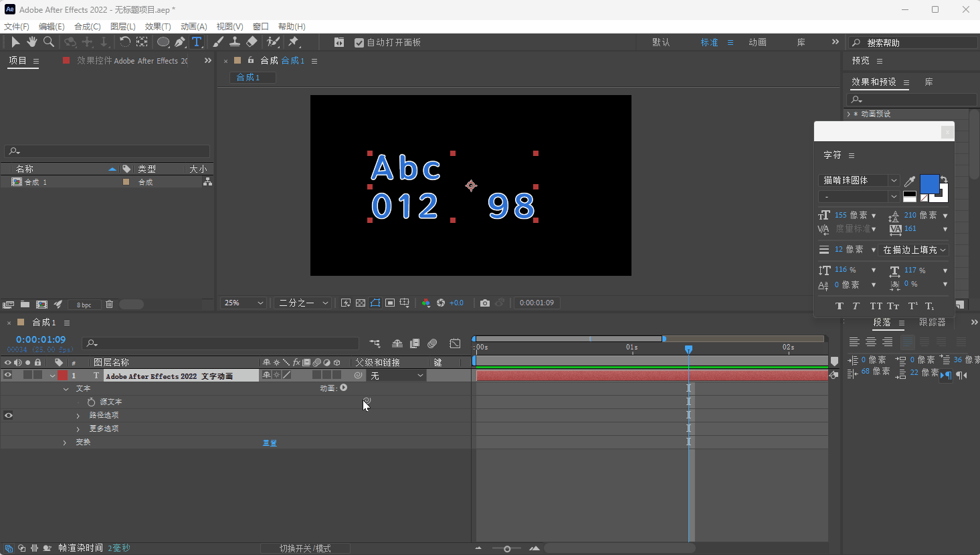Screen dimensions: 980x555
Task: Toggle the lock icon on composition tab
Action: pyautogui.click(x=251, y=60)
